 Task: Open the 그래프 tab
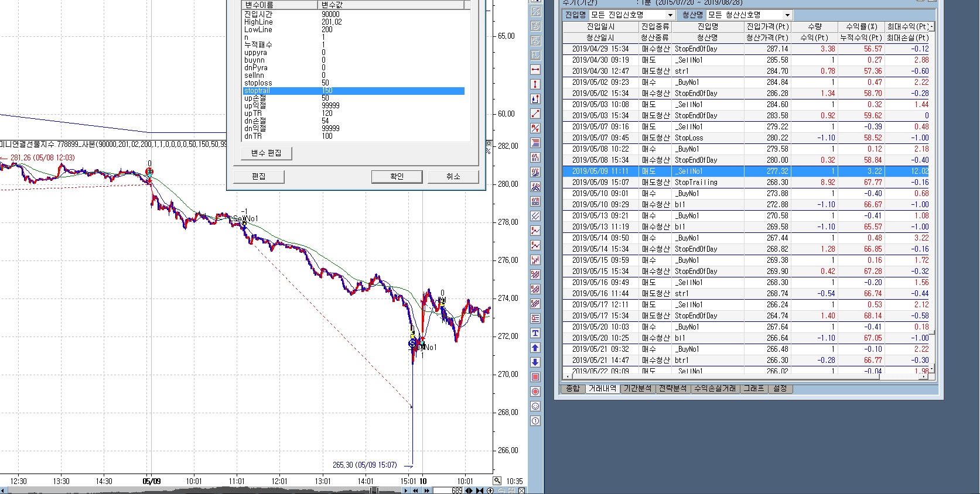(x=754, y=389)
